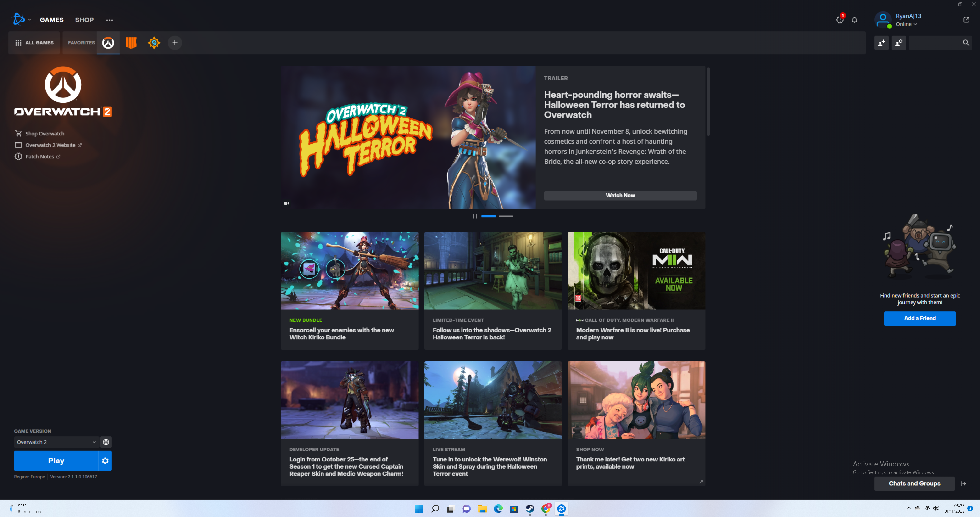
Task: Open the Witch Kiriko Bundle news card
Action: pyautogui.click(x=349, y=291)
